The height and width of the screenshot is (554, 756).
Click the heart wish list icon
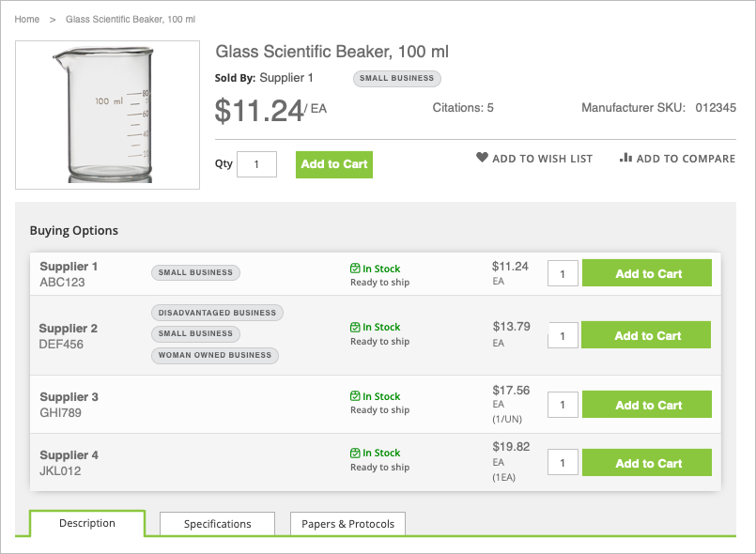tap(482, 157)
